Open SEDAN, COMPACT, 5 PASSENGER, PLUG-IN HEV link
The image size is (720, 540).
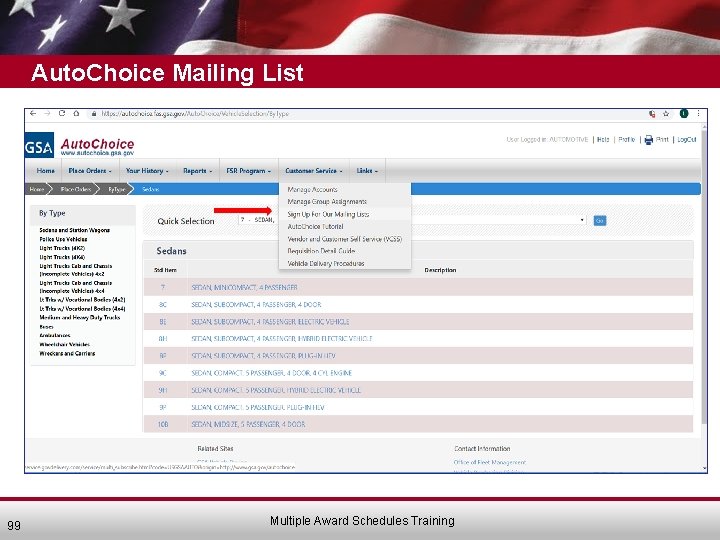coord(258,407)
